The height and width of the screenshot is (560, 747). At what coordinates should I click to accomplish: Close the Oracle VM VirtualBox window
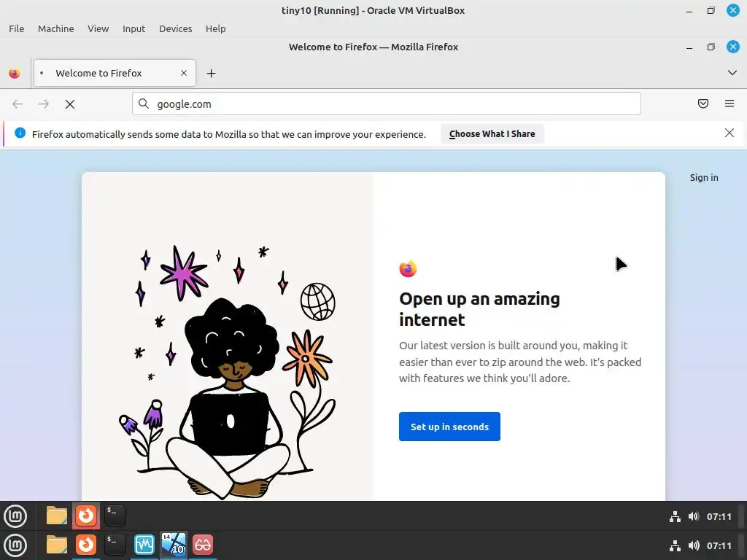coord(732,10)
